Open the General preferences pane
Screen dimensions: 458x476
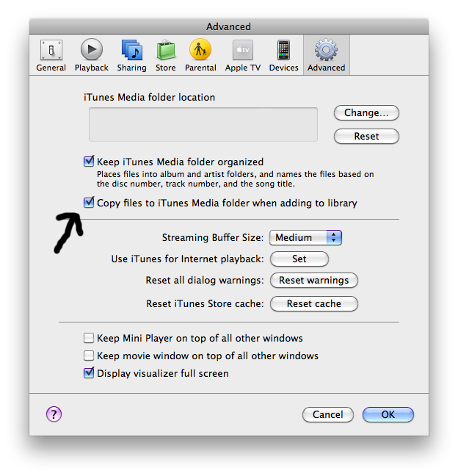pyautogui.click(x=51, y=55)
